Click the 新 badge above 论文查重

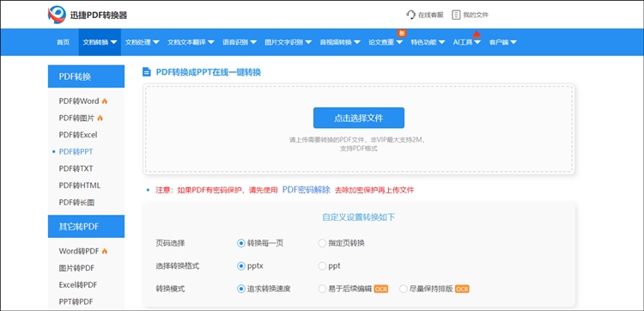(x=401, y=34)
